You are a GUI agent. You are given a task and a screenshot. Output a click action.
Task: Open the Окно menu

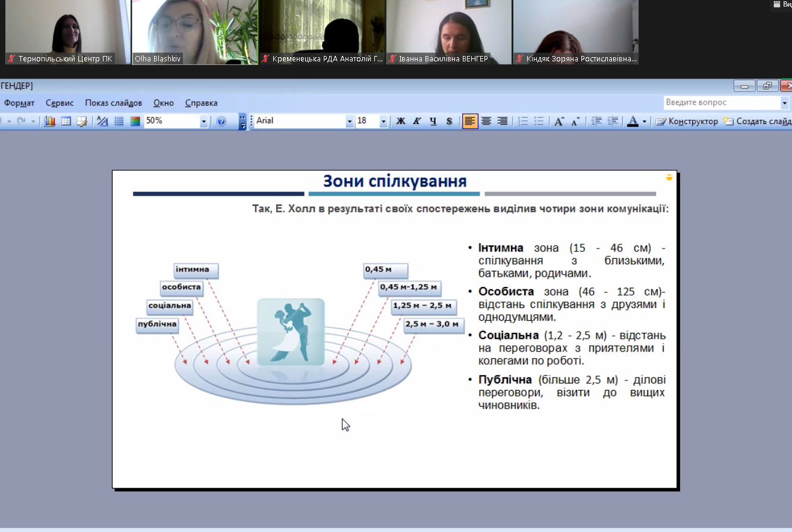click(164, 103)
